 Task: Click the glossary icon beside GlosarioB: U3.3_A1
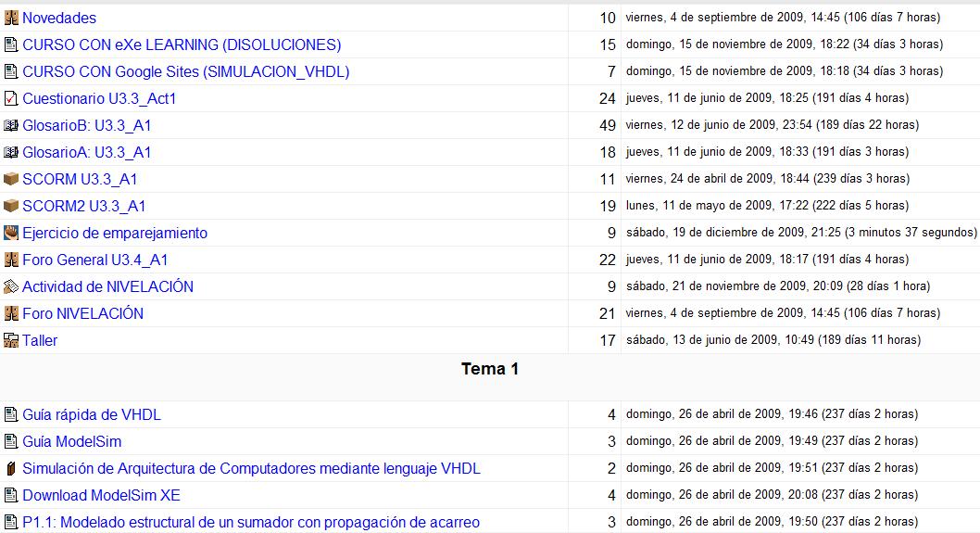point(11,125)
